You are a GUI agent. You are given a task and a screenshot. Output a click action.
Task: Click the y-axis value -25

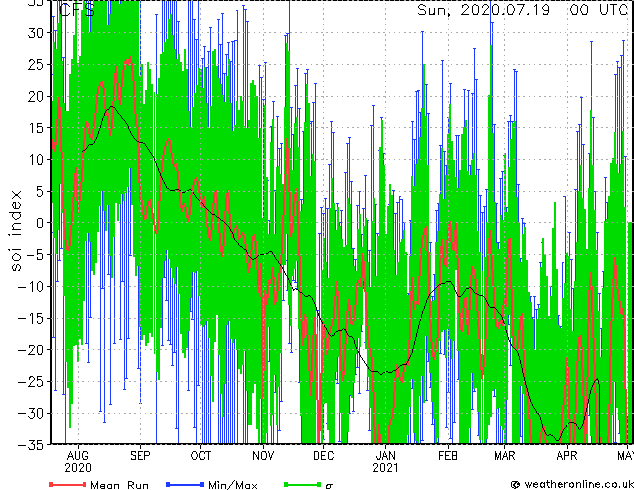click(31, 382)
